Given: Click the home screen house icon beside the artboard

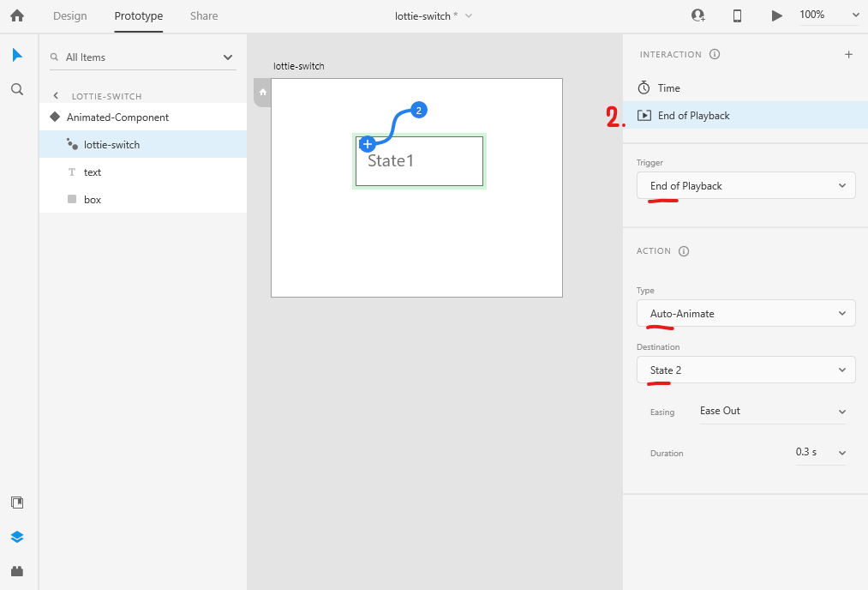Looking at the screenshot, I should click(x=262, y=93).
